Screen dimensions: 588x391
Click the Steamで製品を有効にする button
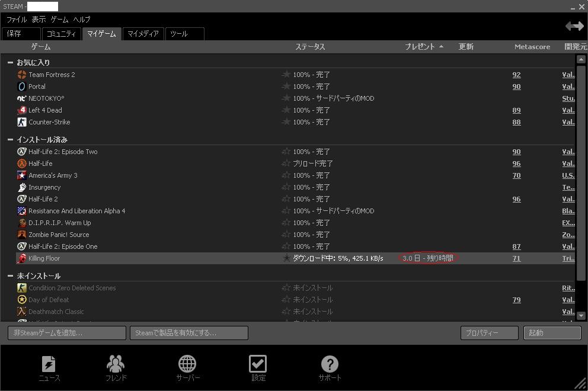[189, 333]
